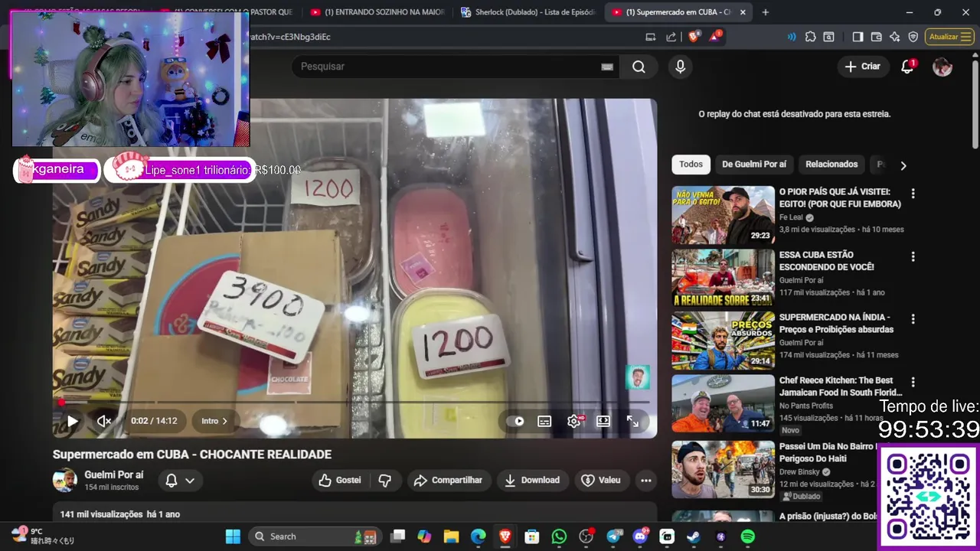Click the Brave Shields lion icon

point(694,36)
